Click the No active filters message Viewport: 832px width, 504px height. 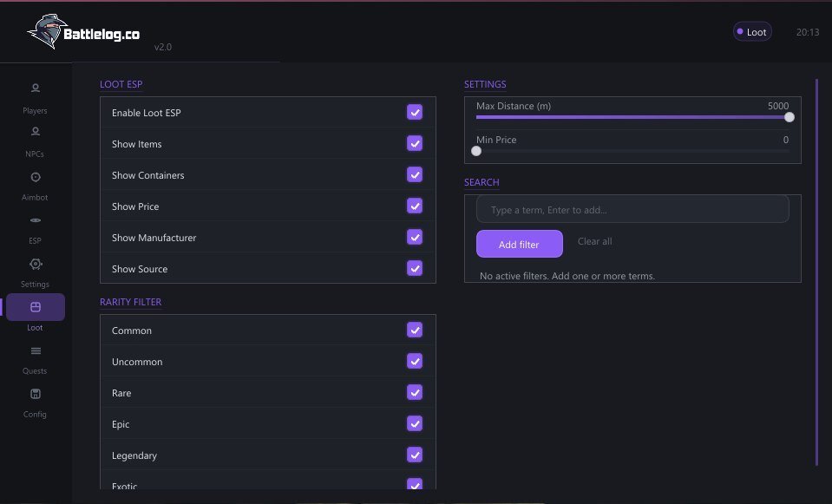(567, 276)
